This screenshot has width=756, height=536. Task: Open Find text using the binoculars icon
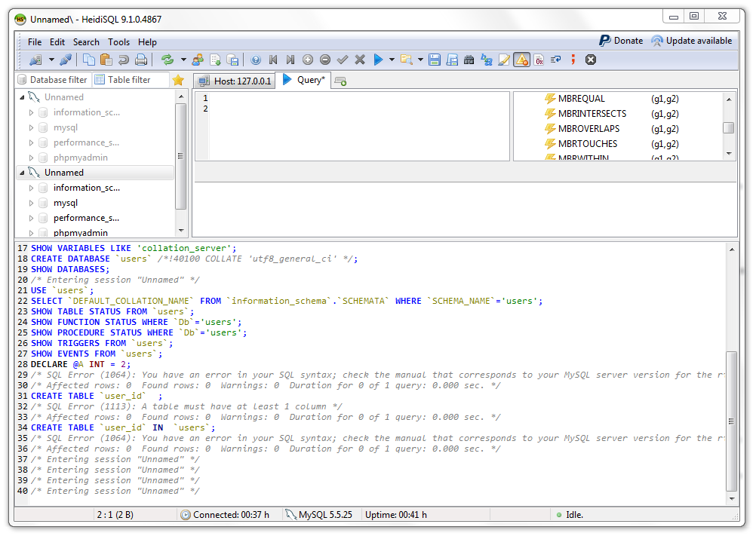469,60
